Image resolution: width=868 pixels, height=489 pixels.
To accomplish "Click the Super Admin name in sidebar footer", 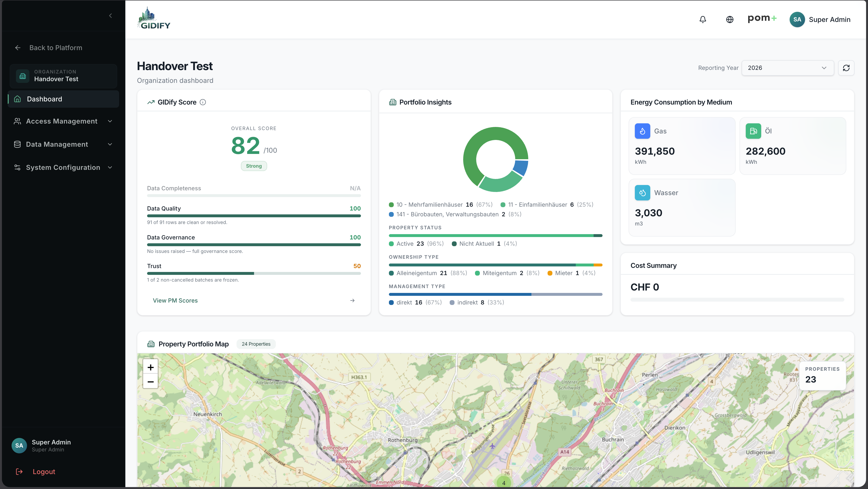I will click(x=51, y=442).
